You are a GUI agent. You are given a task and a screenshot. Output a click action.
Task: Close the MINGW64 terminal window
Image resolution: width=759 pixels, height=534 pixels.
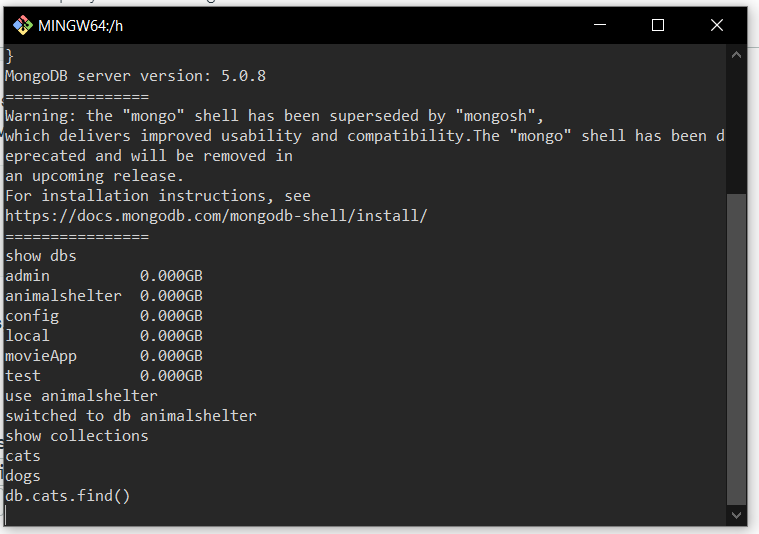(717, 26)
